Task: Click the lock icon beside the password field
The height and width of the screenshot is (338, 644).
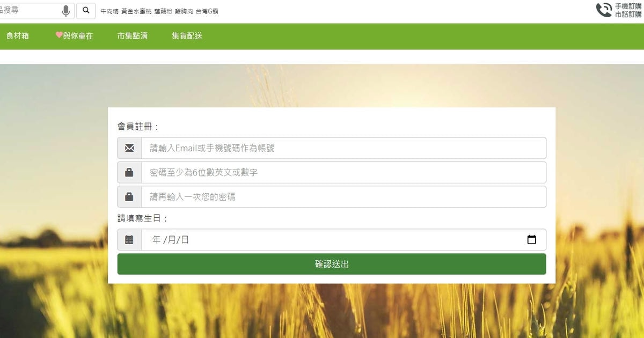Action: coord(129,173)
